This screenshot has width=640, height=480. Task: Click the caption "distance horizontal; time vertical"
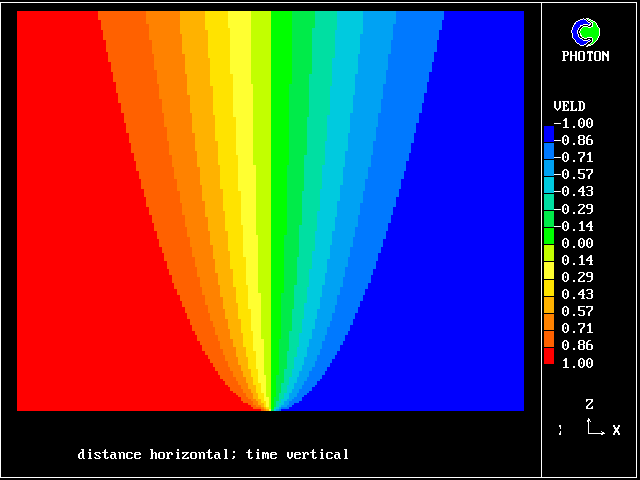213,455
